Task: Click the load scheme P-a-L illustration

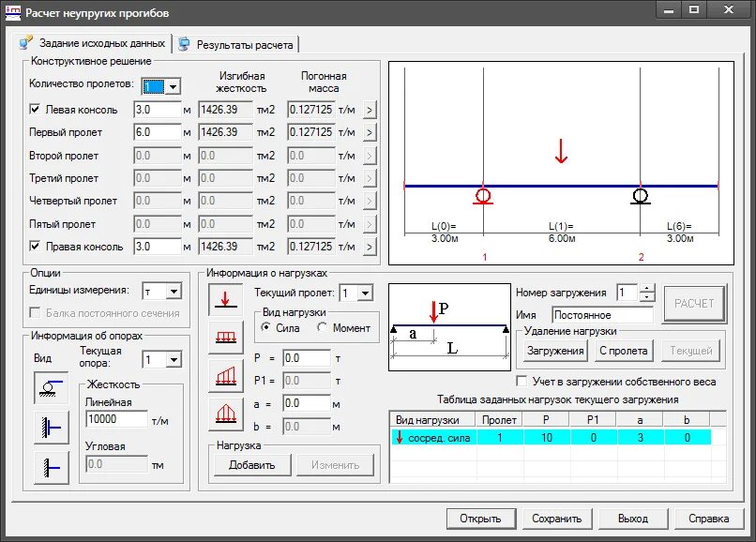Action: (449, 327)
